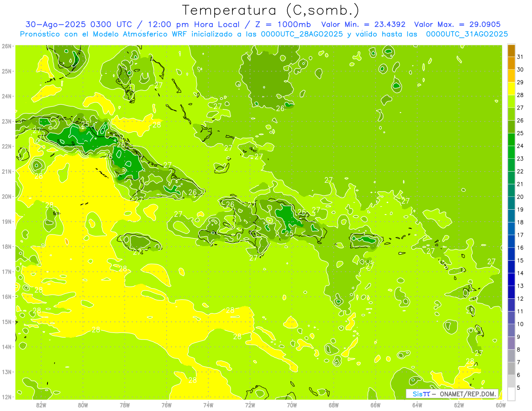This screenshot has width=532, height=411.
Task: Select the purple 8–9 color bar segment
Action: coord(511,343)
